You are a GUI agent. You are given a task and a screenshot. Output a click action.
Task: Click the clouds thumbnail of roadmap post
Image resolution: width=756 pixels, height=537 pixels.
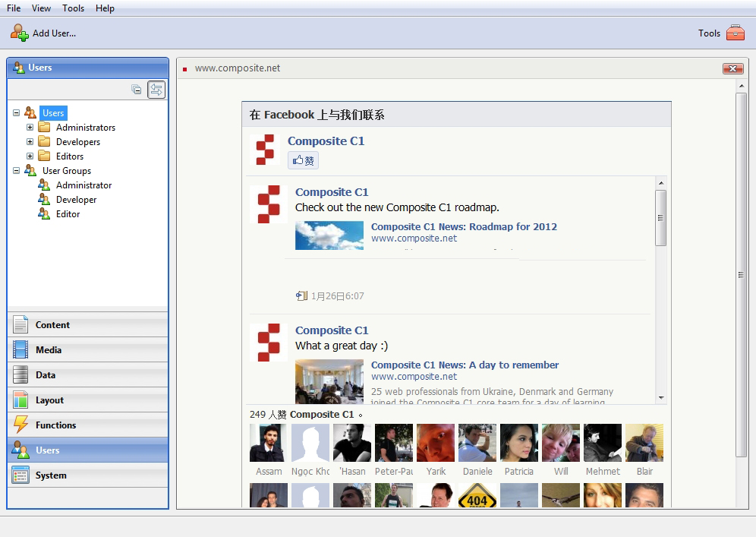(329, 235)
